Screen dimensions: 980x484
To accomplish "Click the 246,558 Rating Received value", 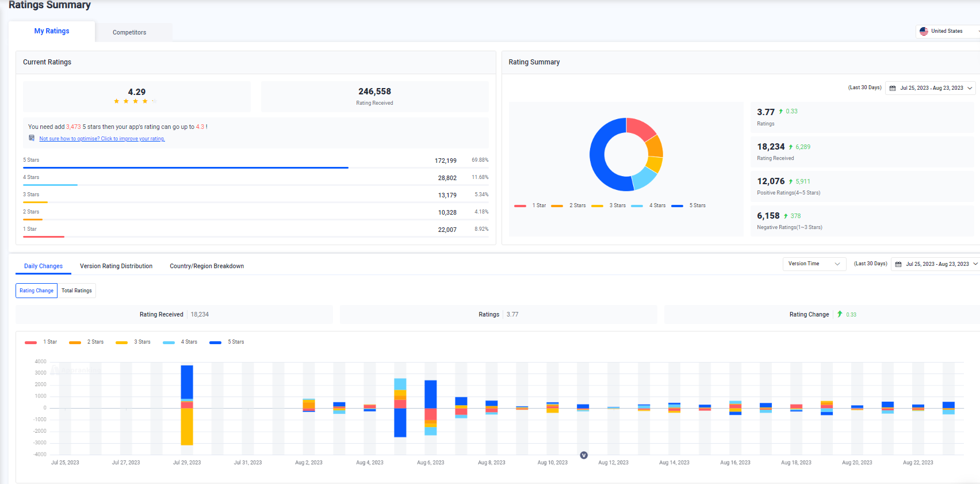I will (x=374, y=92).
